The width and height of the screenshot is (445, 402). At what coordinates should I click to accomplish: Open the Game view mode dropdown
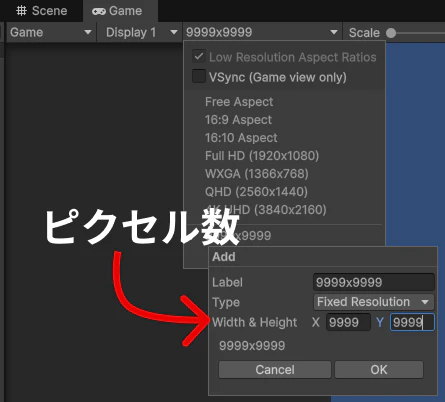[x=51, y=32]
